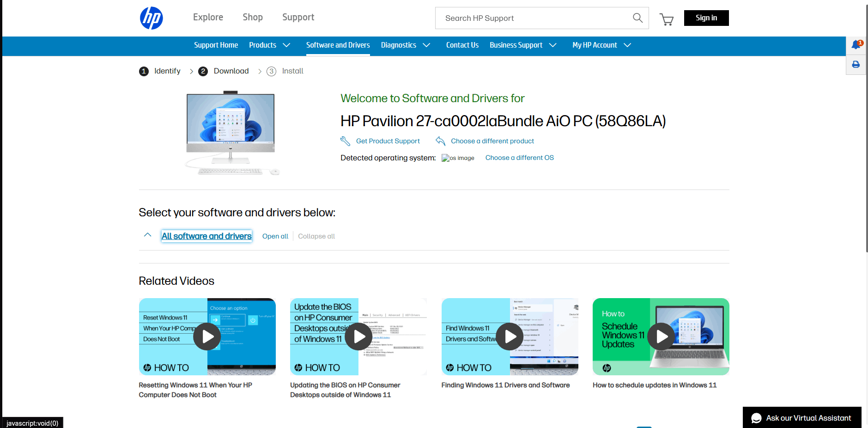This screenshot has height=428, width=868.
Task: Open the Explore menu
Action: [208, 17]
